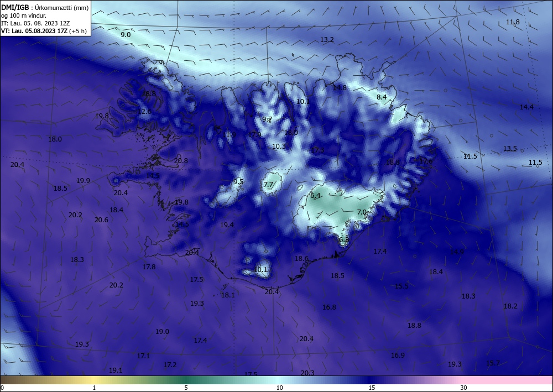Viewport: 553px width, 392px height.
Task: Click the 15 tick label on the color bar
Action: pos(372,388)
